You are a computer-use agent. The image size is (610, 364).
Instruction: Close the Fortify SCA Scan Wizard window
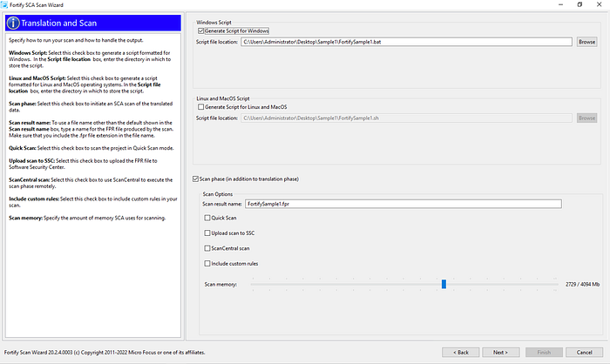[600, 4]
